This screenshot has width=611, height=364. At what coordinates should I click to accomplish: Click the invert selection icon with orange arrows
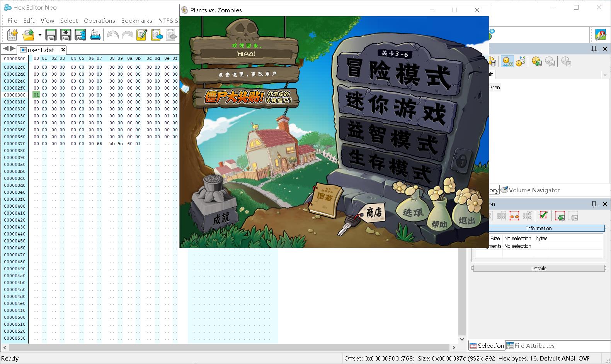click(514, 216)
